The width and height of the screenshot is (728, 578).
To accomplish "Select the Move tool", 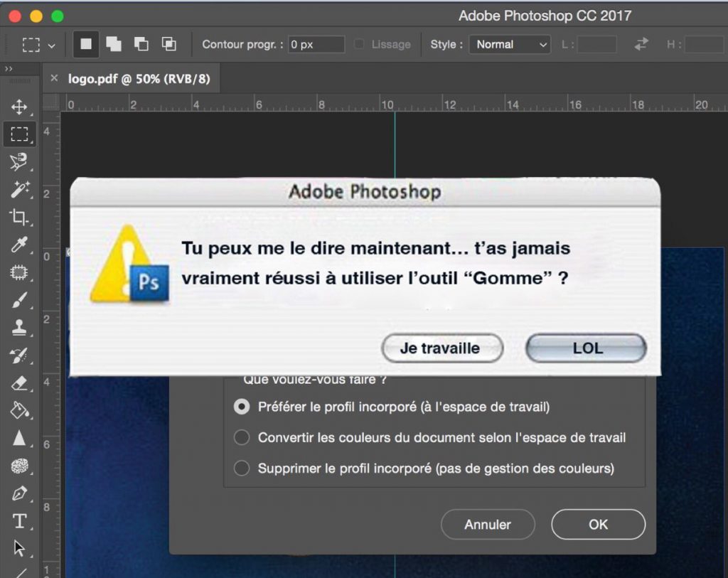I will pyautogui.click(x=19, y=107).
